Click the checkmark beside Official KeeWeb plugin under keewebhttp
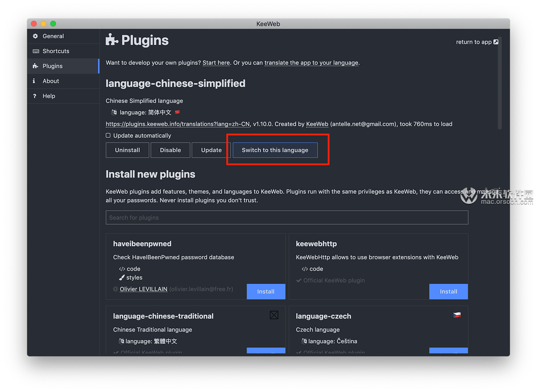The width and height of the screenshot is (537, 392). [299, 281]
